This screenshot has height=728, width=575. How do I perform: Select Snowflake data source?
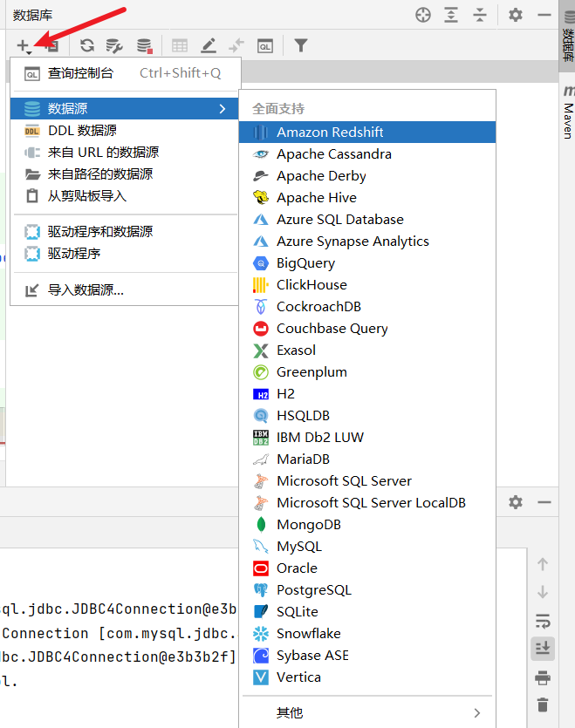(367, 634)
